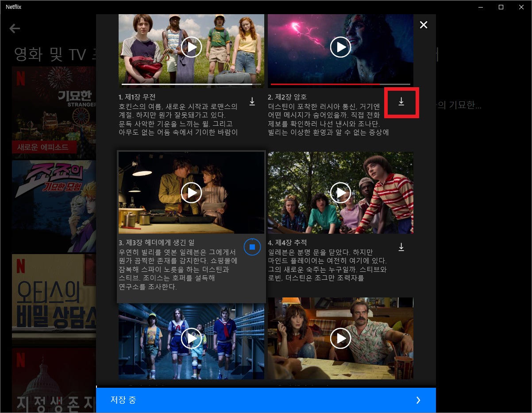Play the episode with Scoops Ahoy sailors in a tunnel
This screenshot has width=532, height=413.
(191, 339)
